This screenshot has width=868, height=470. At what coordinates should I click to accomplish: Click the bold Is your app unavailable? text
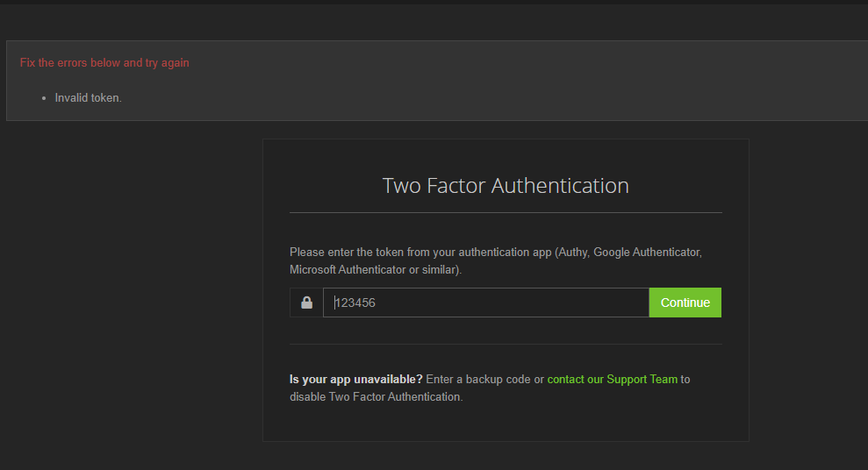(355, 380)
